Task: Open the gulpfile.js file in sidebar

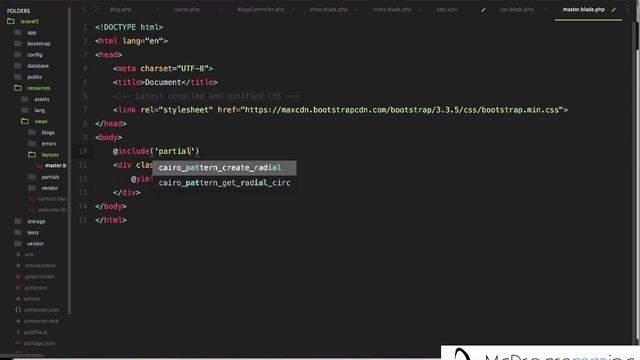Action: (x=36, y=332)
